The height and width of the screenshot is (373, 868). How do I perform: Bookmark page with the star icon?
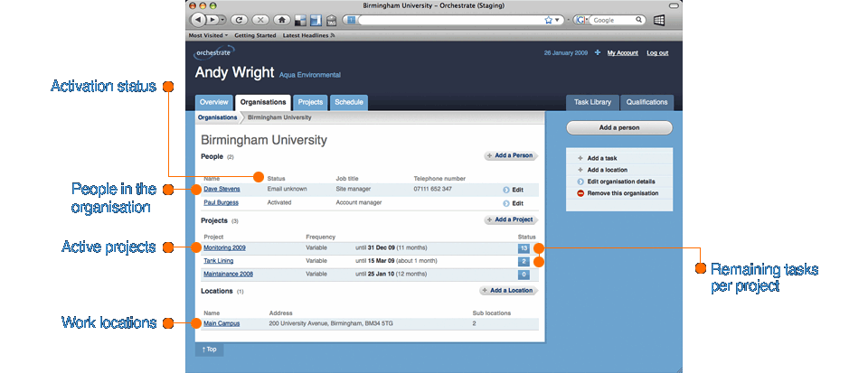pyautogui.click(x=549, y=19)
